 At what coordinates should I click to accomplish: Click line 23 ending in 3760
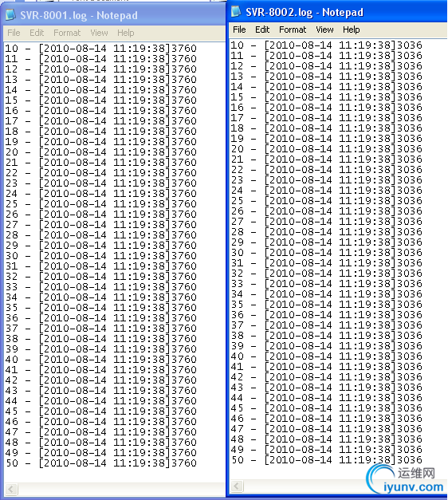[100, 183]
